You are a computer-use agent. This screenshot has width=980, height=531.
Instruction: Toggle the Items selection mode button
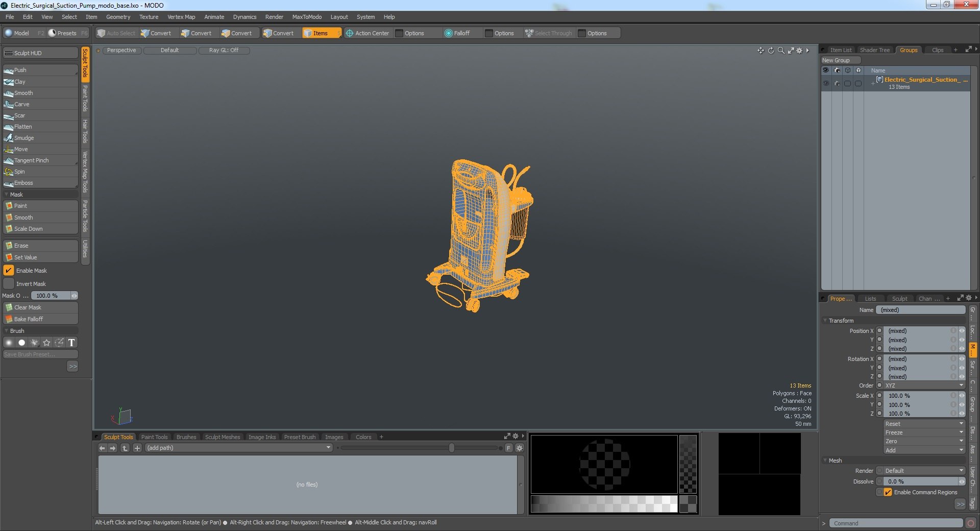tap(321, 33)
